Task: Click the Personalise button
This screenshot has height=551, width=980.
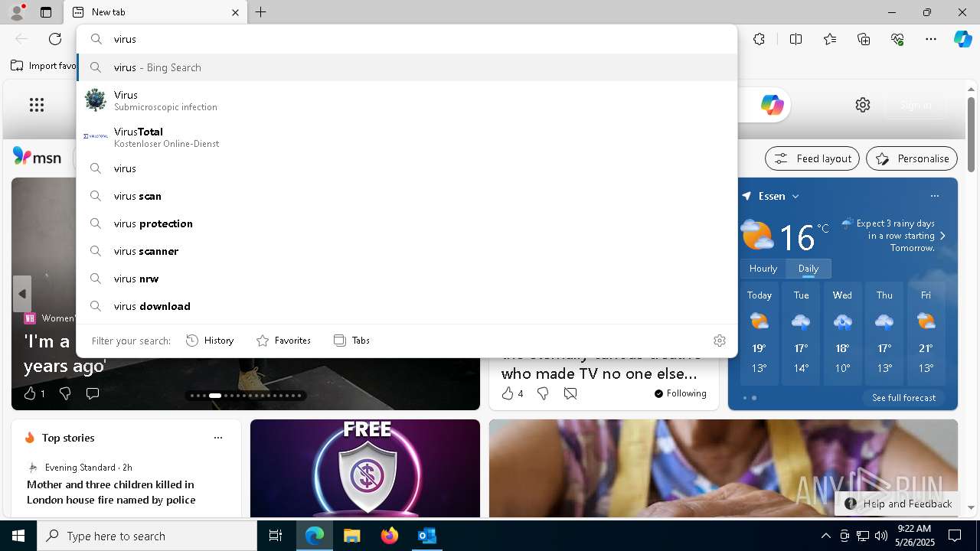Action: 912,158
